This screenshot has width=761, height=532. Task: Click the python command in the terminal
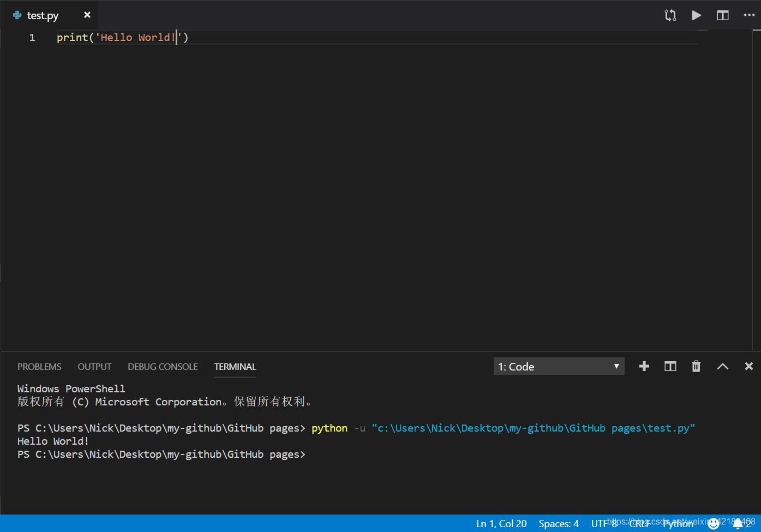coord(329,428)
